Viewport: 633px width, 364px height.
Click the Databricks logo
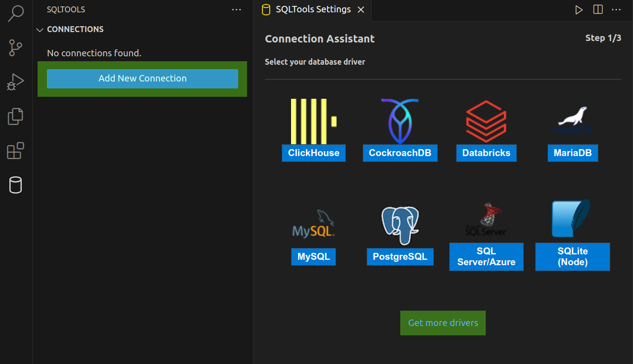[486, 121]
